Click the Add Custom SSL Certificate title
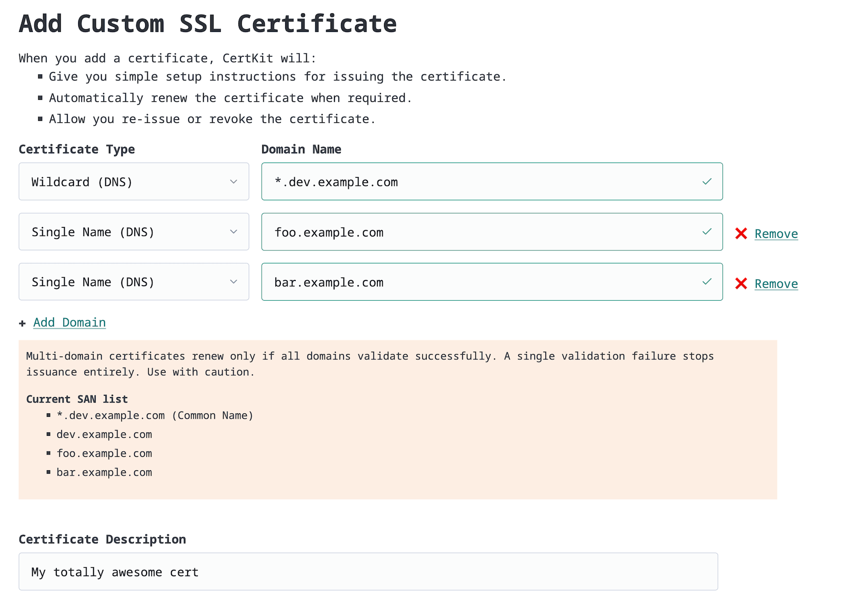Image resolution: width=860 pixels, height=616 pixels. click(207, 23)
